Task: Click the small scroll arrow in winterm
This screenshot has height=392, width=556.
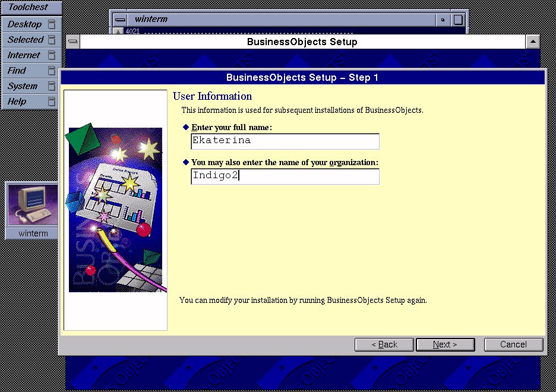Action: coord(118,31)
